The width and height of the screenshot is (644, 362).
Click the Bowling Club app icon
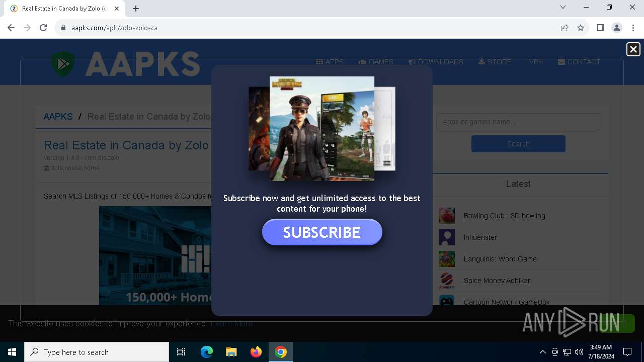pyautogui.click(x=447, y=216)
